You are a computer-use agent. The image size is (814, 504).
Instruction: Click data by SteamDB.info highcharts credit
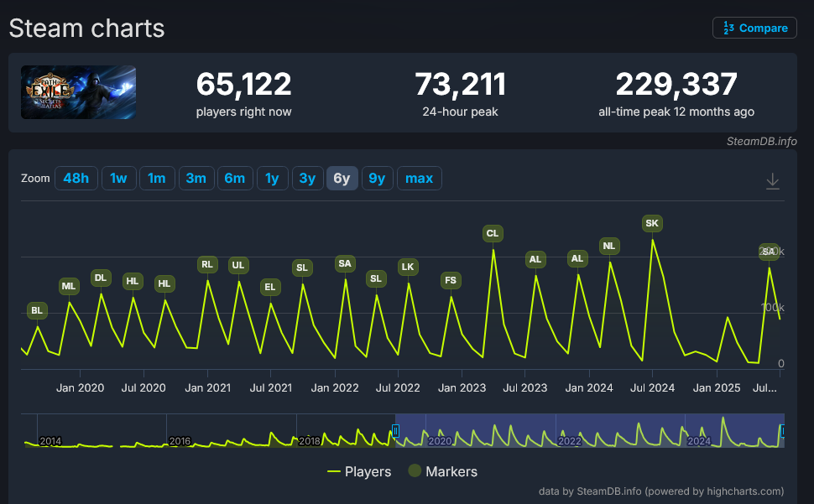click(661, 491)
